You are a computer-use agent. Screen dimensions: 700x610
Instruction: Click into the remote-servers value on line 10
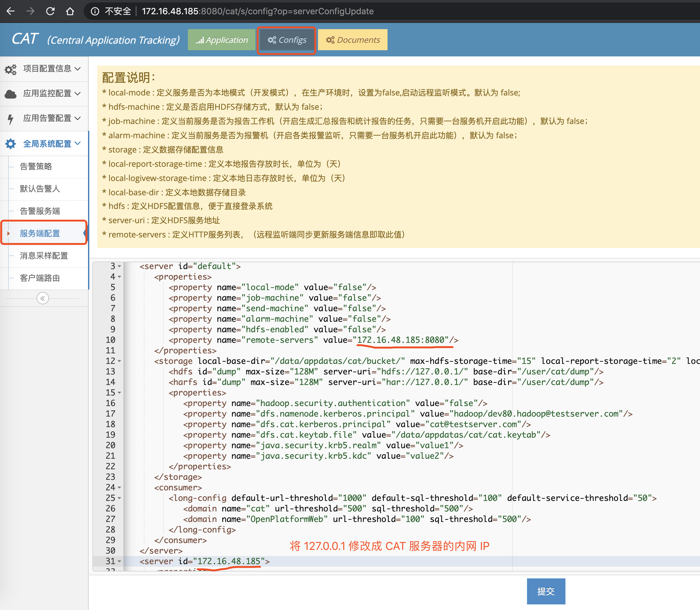click(401, 340)
